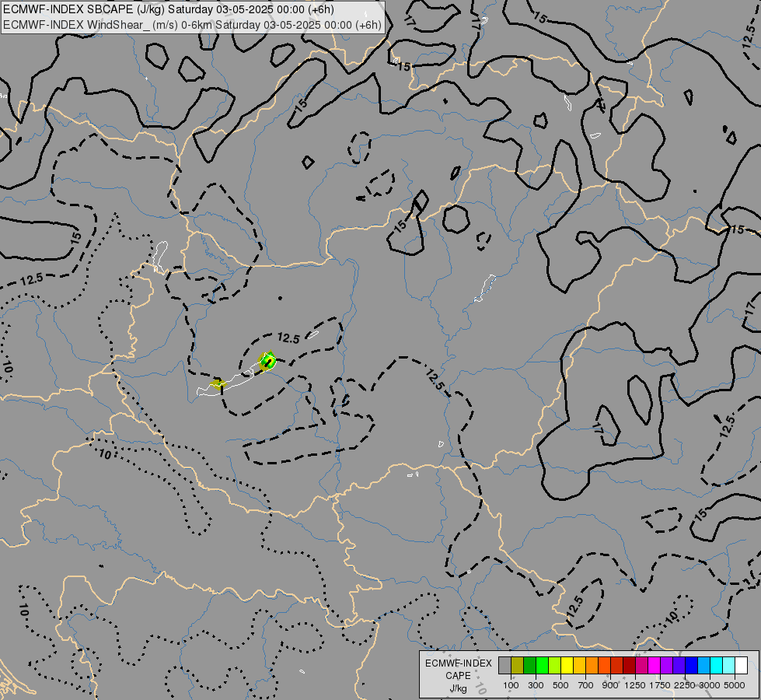Click the green CAPE patch on the map
Screen dimensions: 761x700
[267, 361]
